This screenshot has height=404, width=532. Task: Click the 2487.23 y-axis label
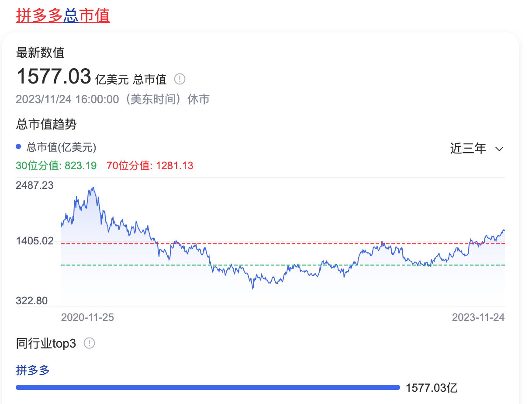[x=35, y=185]
